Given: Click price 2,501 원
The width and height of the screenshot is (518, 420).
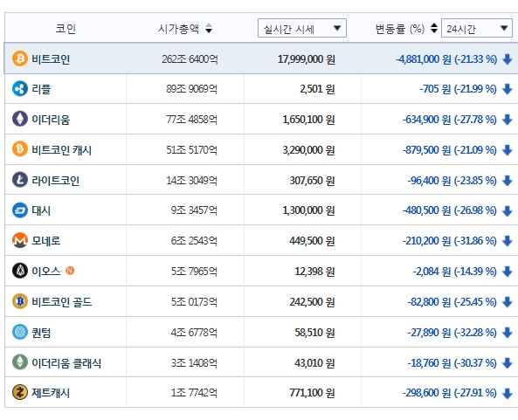Looking at the screenshot, I should click(317, 89).
